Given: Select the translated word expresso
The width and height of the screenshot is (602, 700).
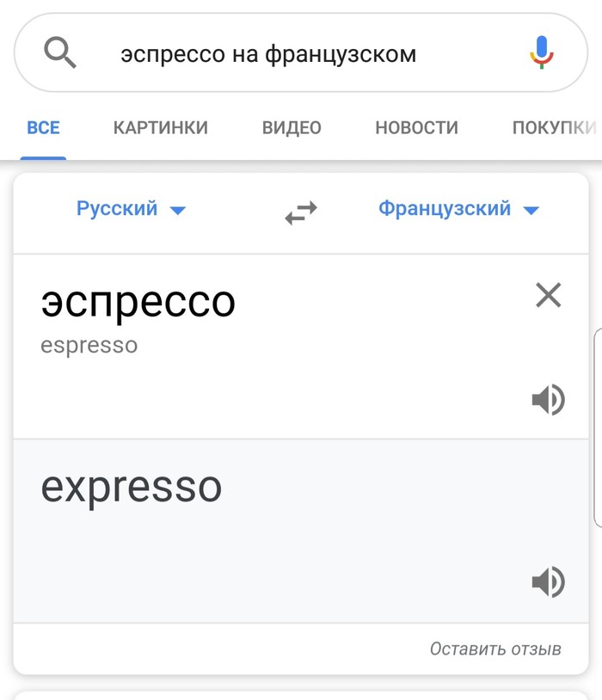Looking at the screenshot, I should tap(131, 488).
